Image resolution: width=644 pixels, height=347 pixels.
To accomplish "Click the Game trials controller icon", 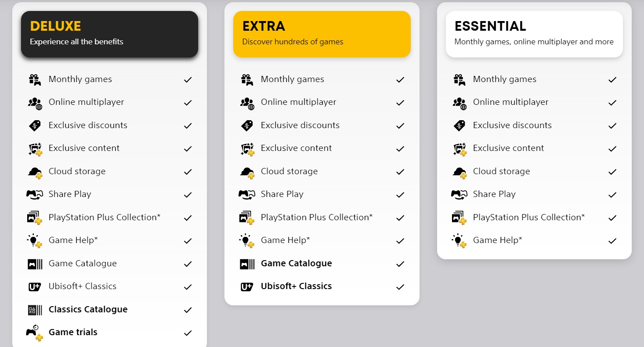I will pos(35,333).
